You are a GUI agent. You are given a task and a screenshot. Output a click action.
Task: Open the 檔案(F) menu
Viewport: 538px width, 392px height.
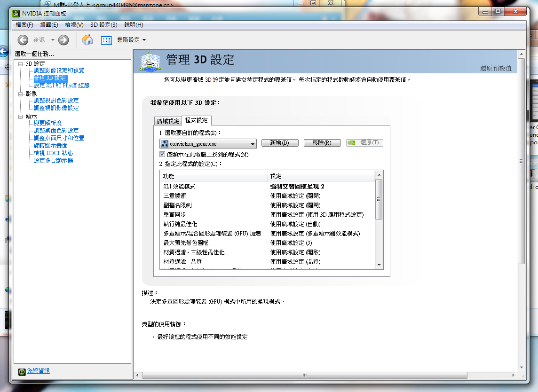[x=24, y=25]
